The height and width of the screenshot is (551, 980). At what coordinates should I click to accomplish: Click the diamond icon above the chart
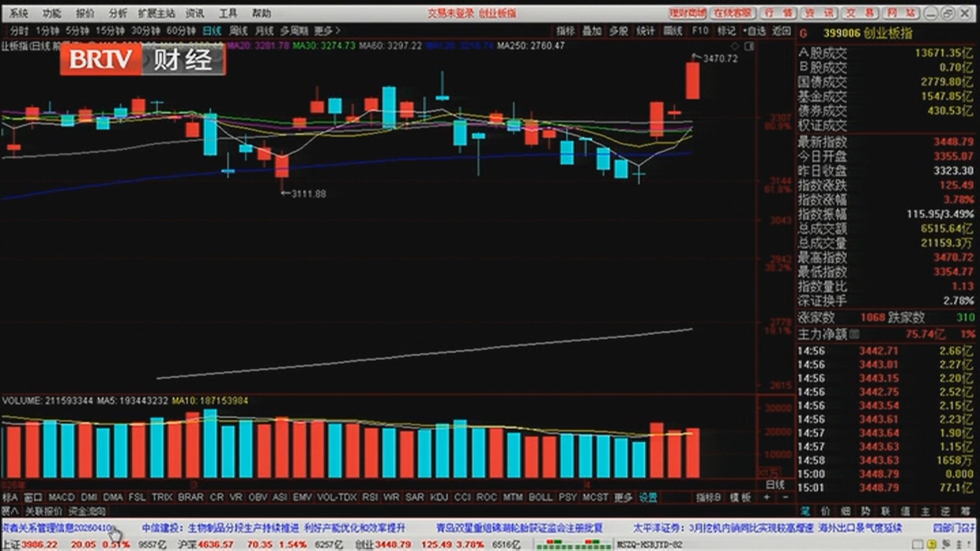click(735, 46)
